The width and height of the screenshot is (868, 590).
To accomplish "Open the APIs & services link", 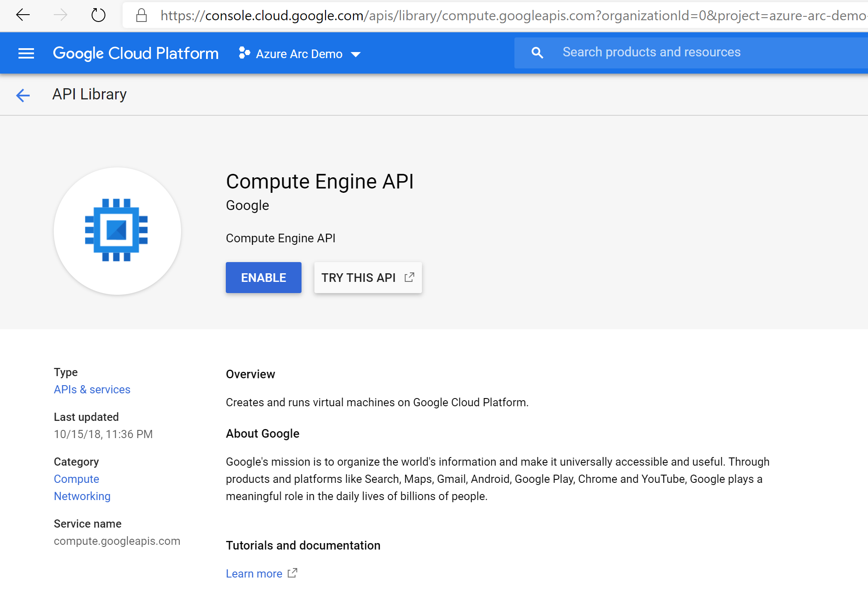I will 92,389.
